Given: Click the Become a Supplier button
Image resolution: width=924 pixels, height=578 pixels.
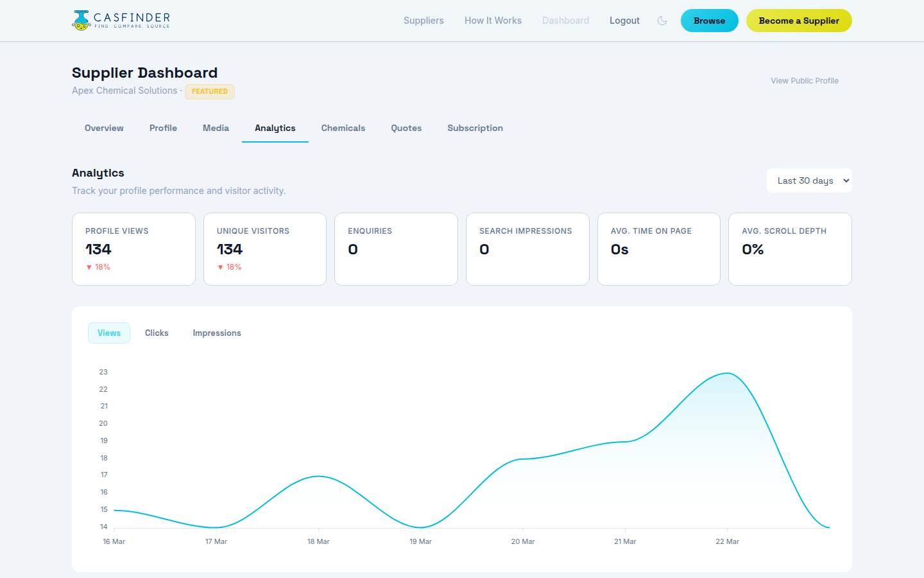Looking at the screenshot, I should (x=799, y=21).
